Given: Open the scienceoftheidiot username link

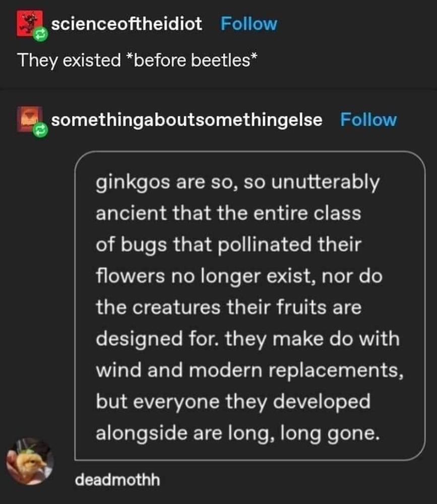Looking at the screenshot, I should click(127, 24).
